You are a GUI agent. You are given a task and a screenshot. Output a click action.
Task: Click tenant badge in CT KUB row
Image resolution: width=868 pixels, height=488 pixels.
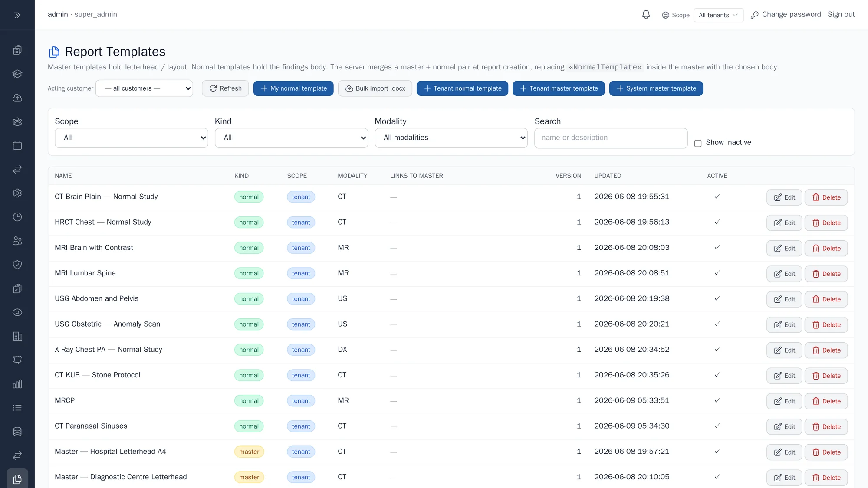301,375
